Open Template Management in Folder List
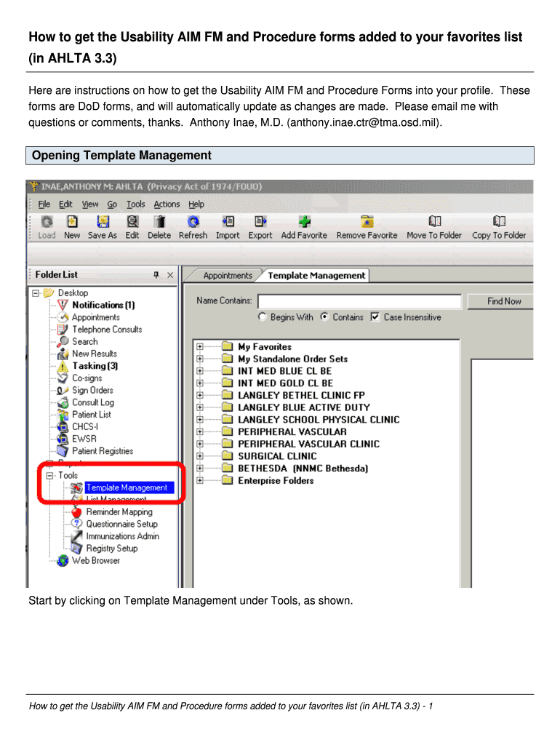Screen dimensions: 560x745 point(127,488)
